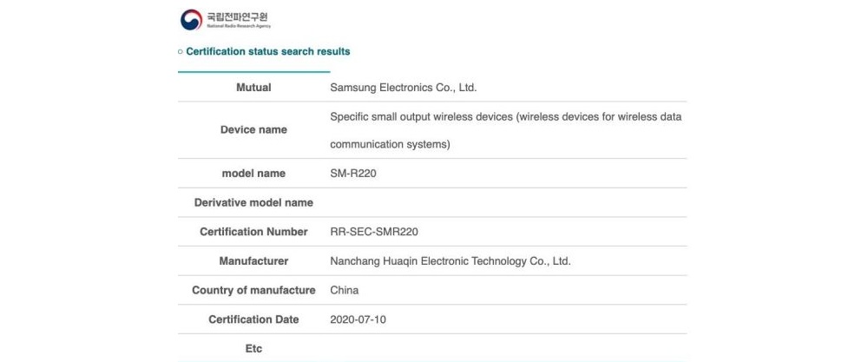Select the 'Certification Number' row label
The image size is (868, 362).
[253, 232]
